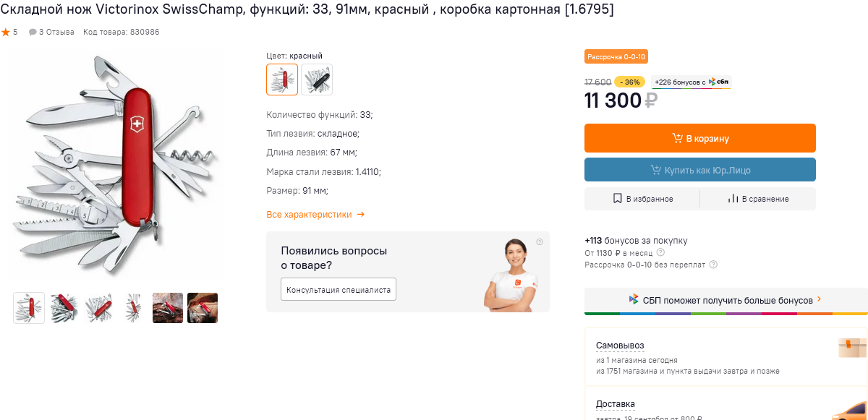This screenshot has height=420, width=868.
Task: Click the Рассрочка 0-0-10 orange badge
Action: (616, 56)
